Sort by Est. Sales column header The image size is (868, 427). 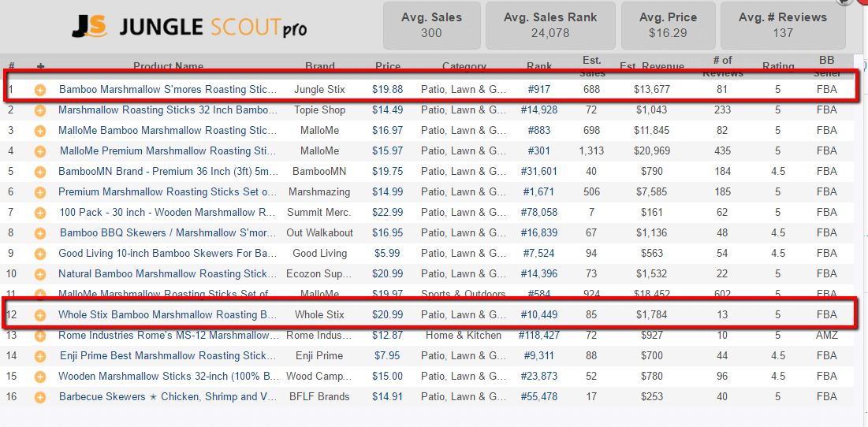click(x=592, y=66)
